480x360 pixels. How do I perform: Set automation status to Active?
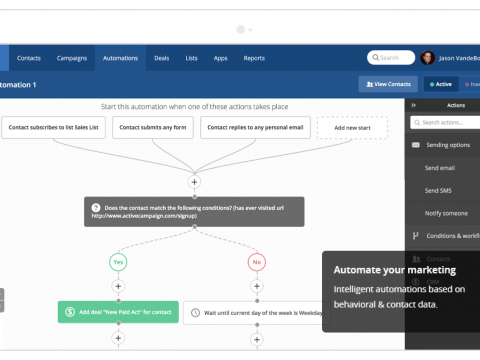tap(441, 84)
